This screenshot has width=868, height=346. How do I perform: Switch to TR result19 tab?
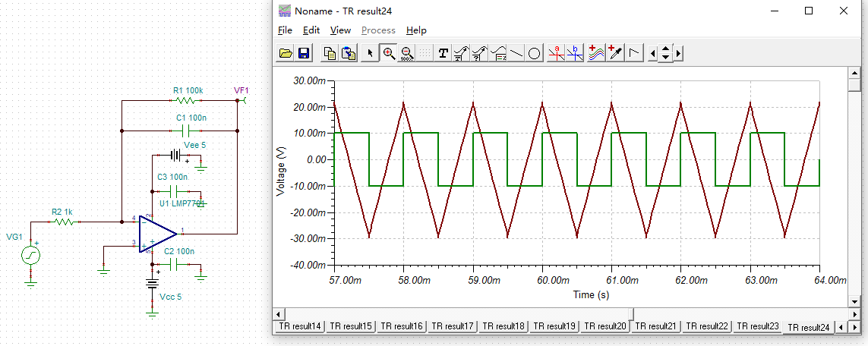[x=554, y=326]
